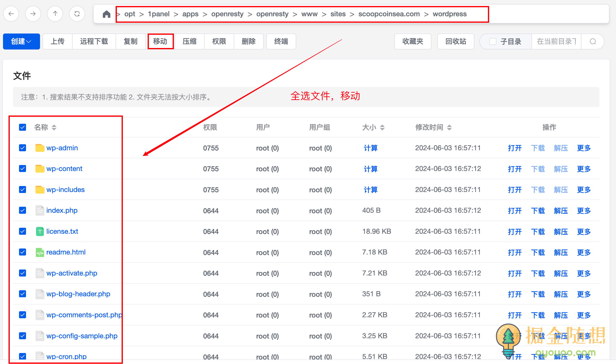Sort by name column arrows
The width and height of the screenshot is (616, 364).
coord(54,127)
